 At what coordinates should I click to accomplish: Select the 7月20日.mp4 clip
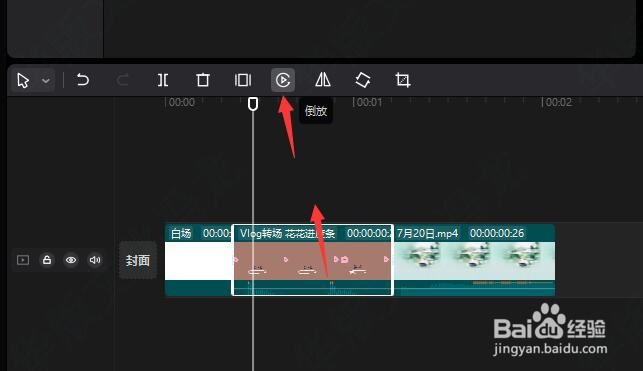pos(474,260)
